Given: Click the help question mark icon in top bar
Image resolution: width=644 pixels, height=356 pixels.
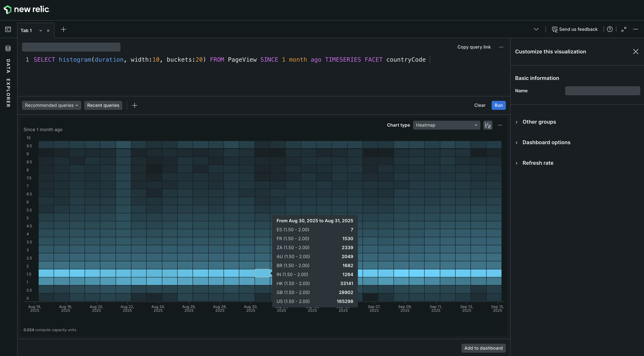Looking at the screenshot, I should 610,29.
